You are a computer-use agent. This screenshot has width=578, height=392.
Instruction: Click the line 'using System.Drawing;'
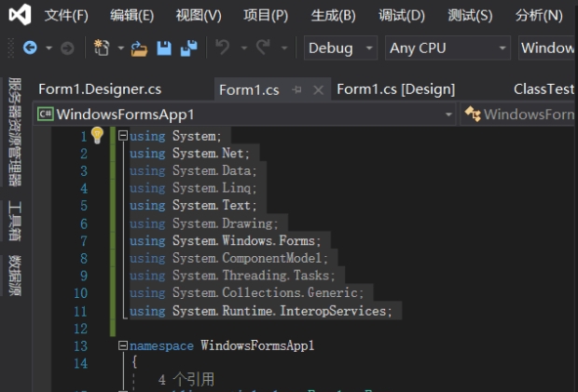pos(204,223)
